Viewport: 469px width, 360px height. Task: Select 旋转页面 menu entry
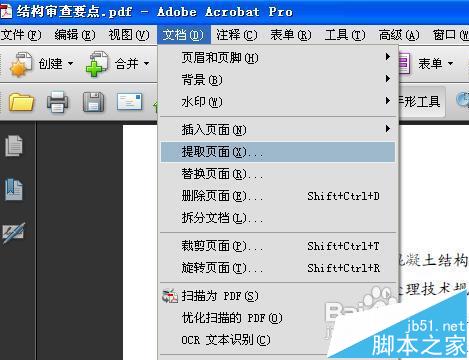(278, 268)
